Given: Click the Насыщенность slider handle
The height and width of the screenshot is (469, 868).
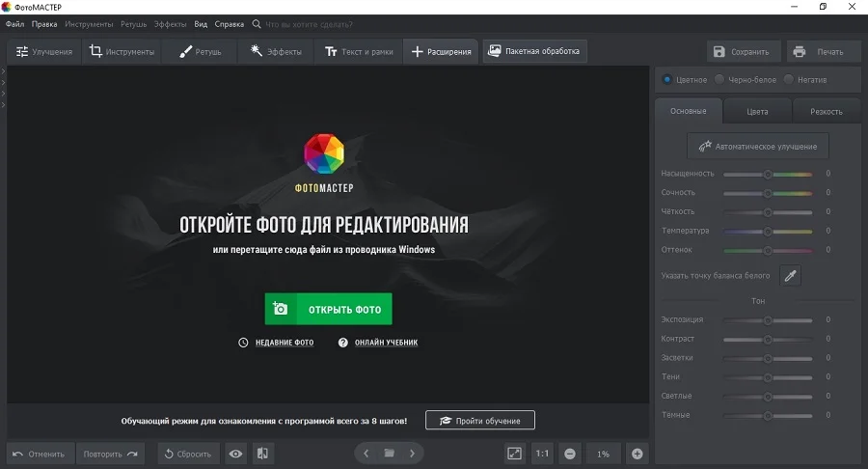Looking at the screenshot, I should pyautogui.click(x=768, y=174).
